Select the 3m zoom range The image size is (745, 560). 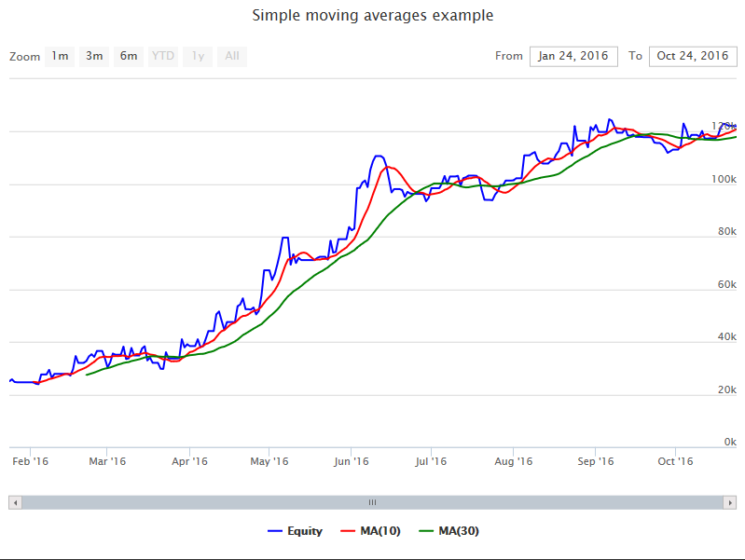click(x=94, y=57)
